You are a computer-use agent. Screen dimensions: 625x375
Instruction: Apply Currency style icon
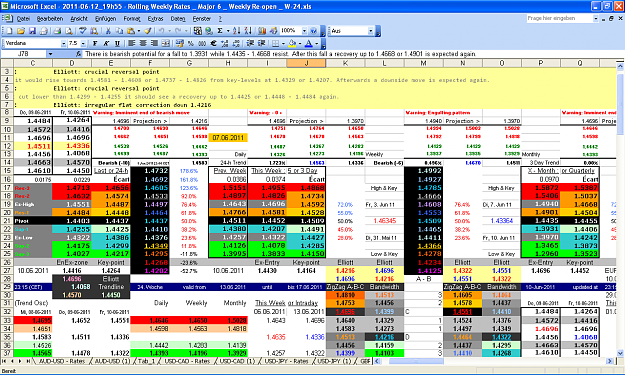(179, 43)
